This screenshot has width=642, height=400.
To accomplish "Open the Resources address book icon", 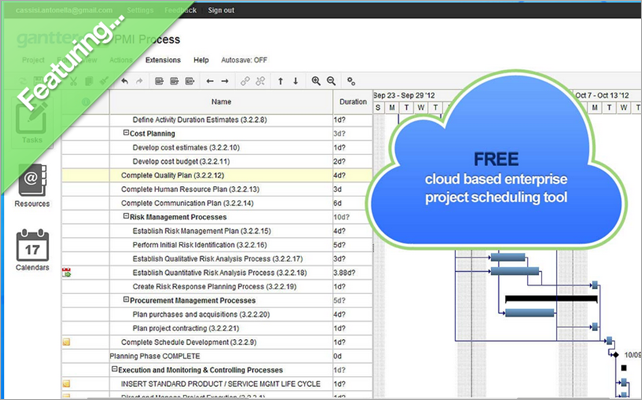I will tap(32, 181).
